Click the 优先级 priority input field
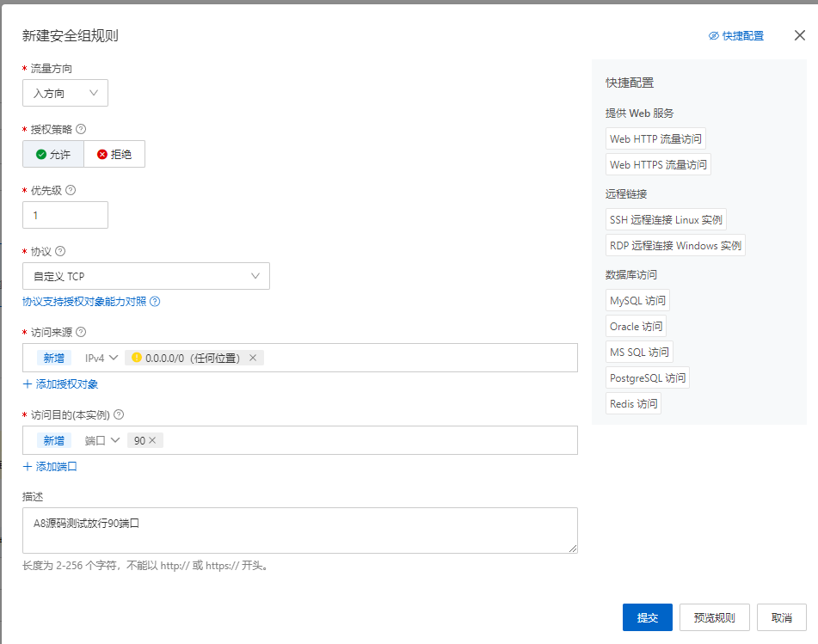This screenshot has height=644, width=818. 65,214
